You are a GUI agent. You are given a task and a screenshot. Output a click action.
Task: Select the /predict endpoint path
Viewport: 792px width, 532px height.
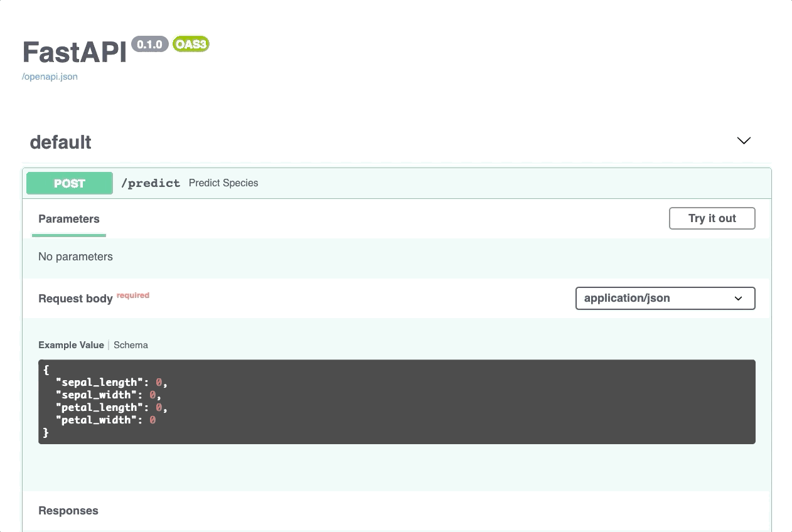(151, 183)
